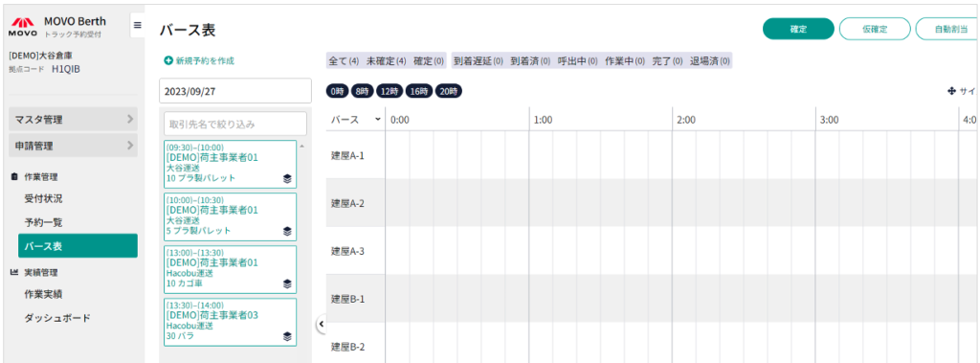Select 13:00-13:30 Hacobu運送 カゴ車 card
980x363 pixels.
[x=230, y=269]
